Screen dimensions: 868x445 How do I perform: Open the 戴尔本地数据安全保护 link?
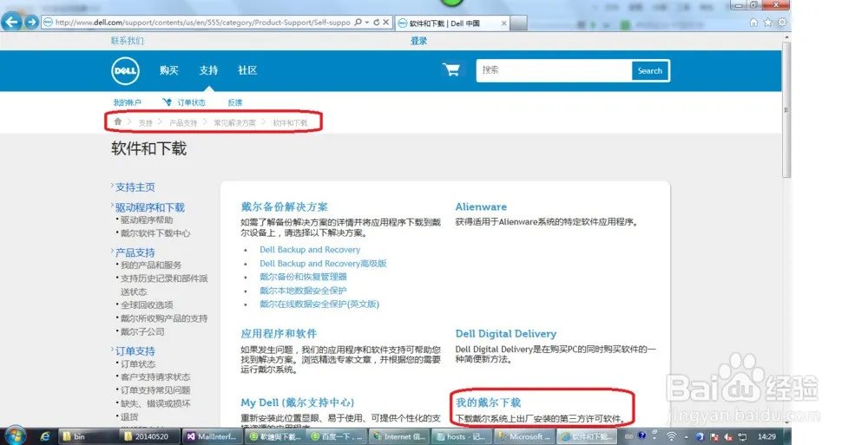coord(303,290)
